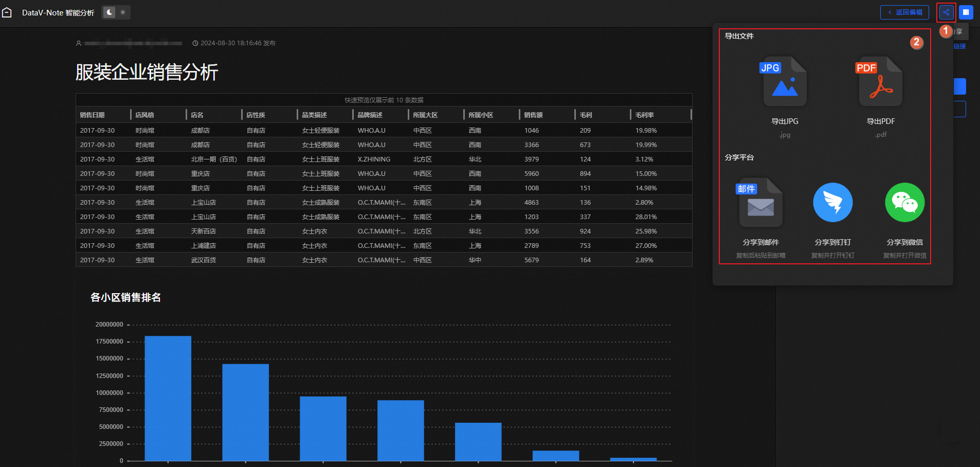Click the sales value 5960
Image resolution: width=980 pixels, height=467 pixels.
pyautogui.click(x=532, y=174)
